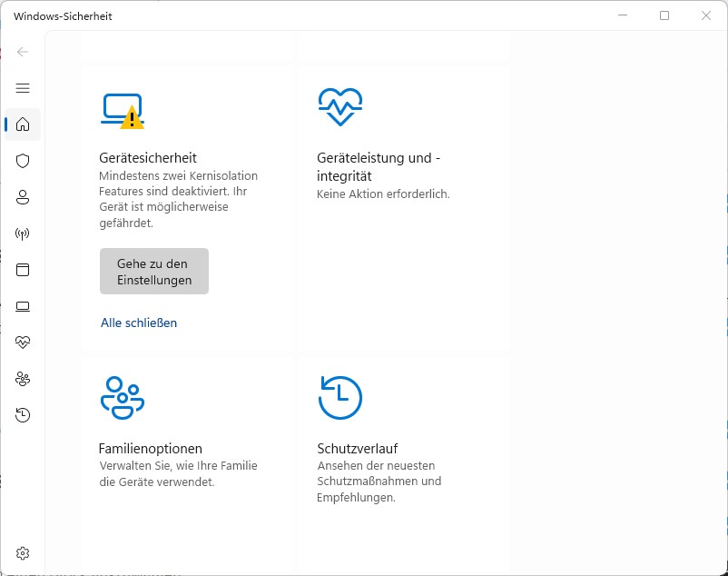Viewport: 728px width, 576px height.
Task: Open Firewall and network antenna icon
Action: click(23, 233)
